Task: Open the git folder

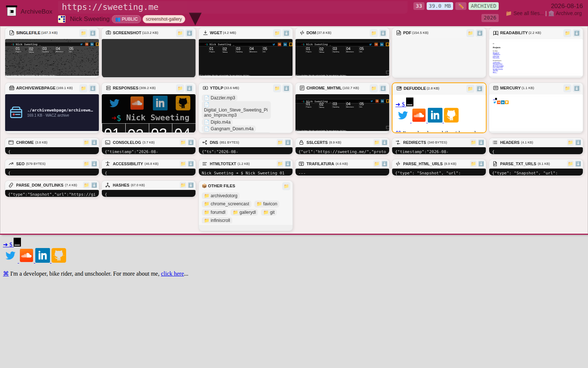Action: (269, 212)
